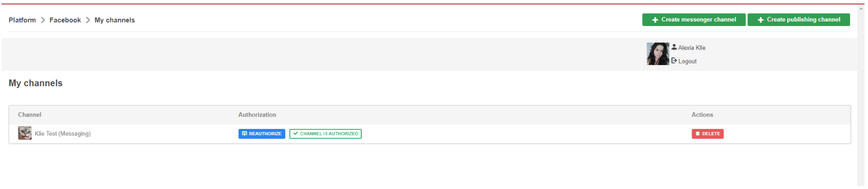The width and height of the screenshot is (868, 189).
Task: Click plus icon on Create publishing channel
Action: click(x=761, y=20)
